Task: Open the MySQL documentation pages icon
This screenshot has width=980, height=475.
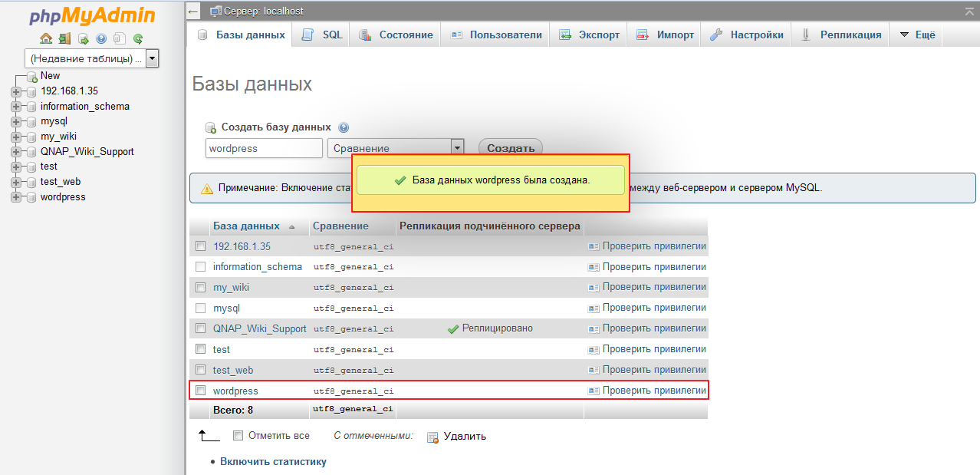Action: (119, 38)
